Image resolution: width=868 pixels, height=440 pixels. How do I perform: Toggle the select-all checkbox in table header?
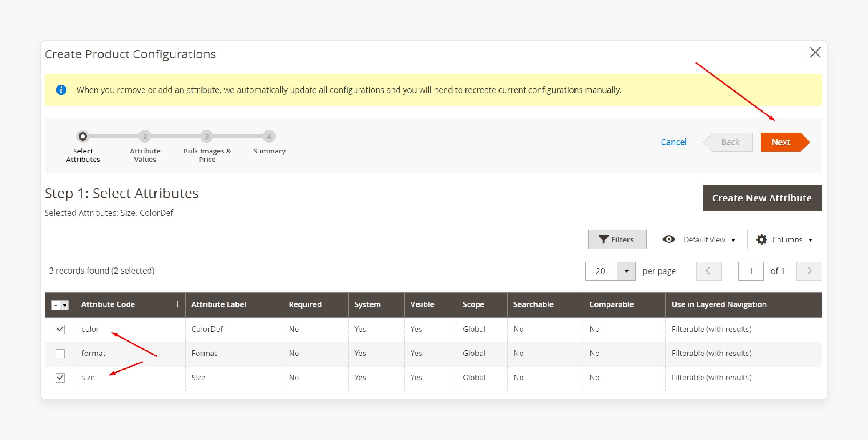(x=56, y=305)
